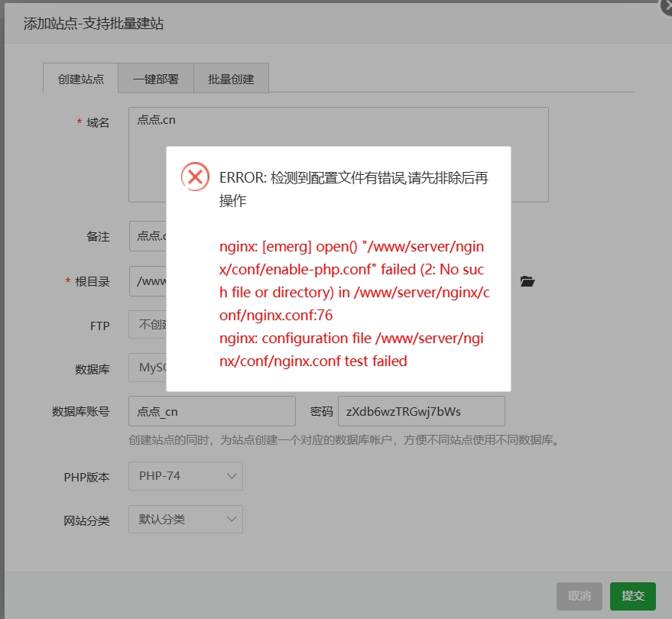The width and height of the screenshot is (672, 619).
Task: Open the MySQL database dropdown
Action: [x=148, y=368]
